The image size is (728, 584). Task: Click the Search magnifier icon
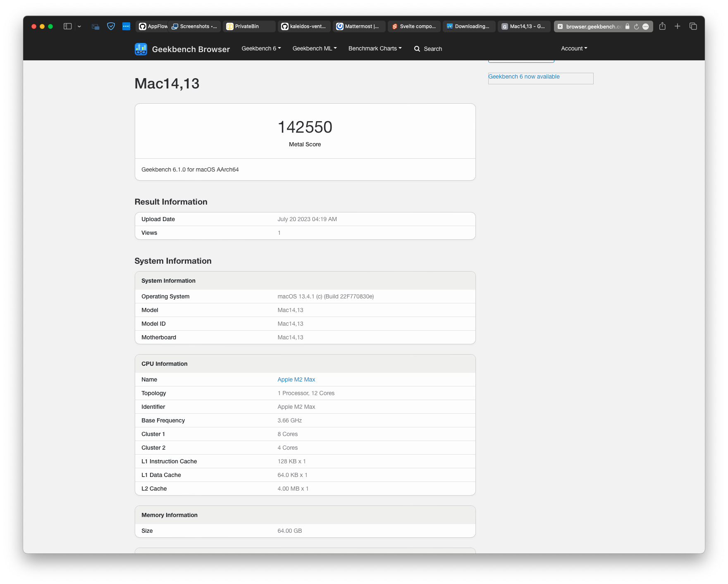[417, 49]
